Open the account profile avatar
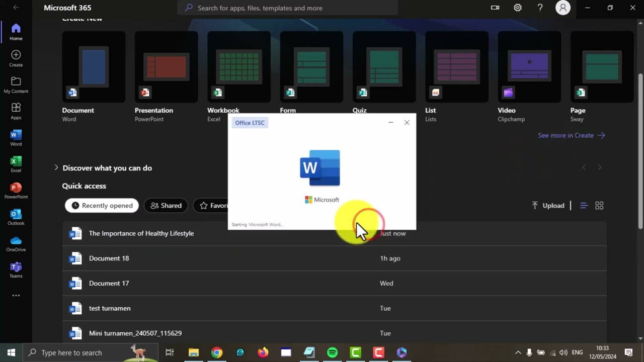The image size is (644, 362). [x=563, y=8]
